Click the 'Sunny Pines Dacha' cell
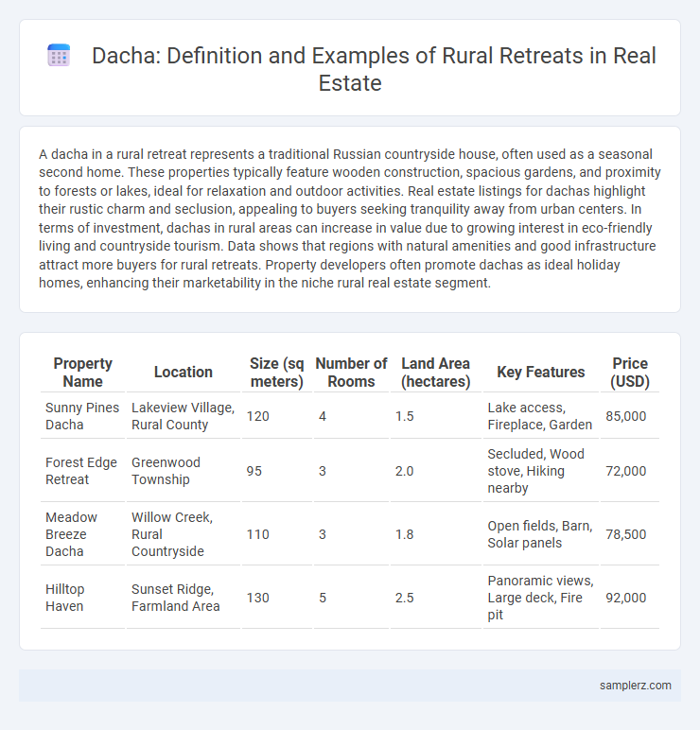This screenshot has width=700, height=730. click(83, 416)
